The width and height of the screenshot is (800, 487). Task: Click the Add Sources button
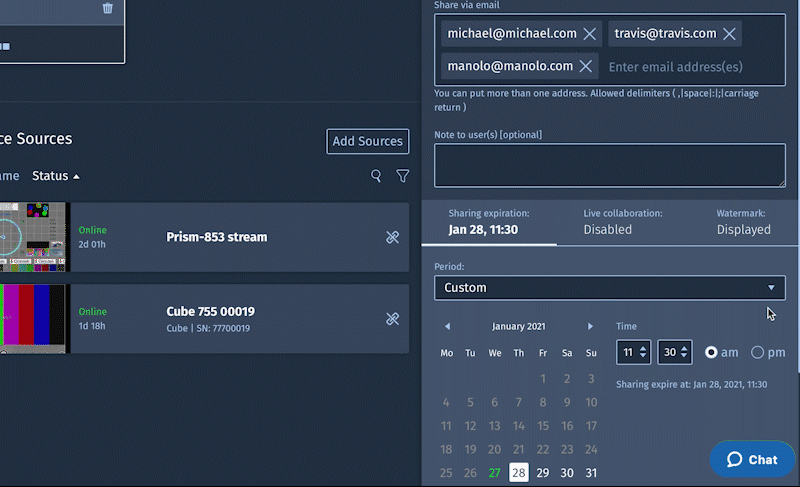(367, 141)
